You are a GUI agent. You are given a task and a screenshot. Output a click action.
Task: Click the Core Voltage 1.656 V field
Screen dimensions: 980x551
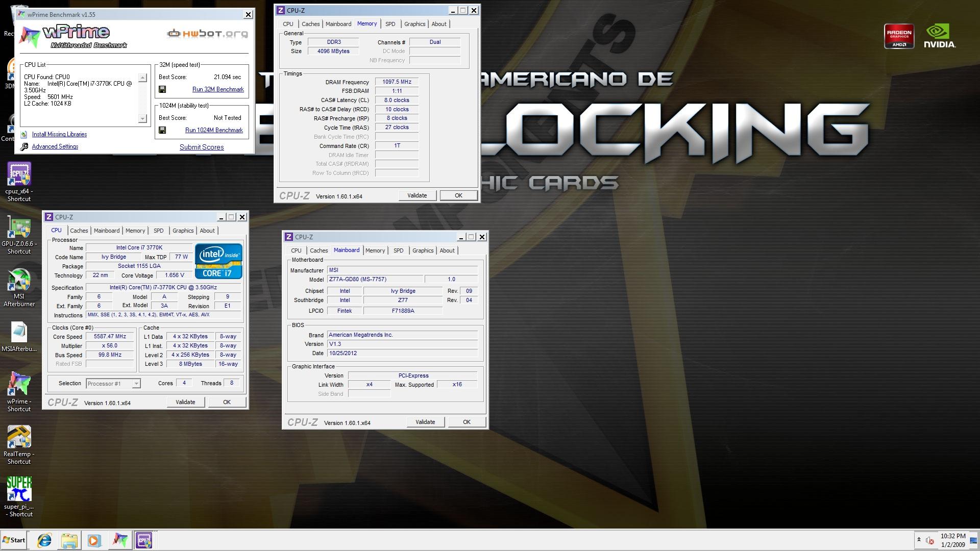coord(175,275)
